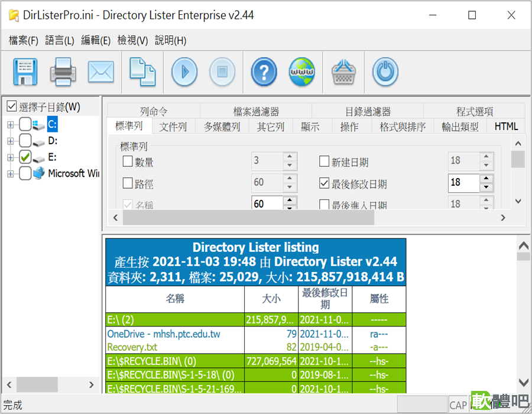Check the Microsoft Windows network checkbox
532x414 pixels.
(x=25, y=173)
